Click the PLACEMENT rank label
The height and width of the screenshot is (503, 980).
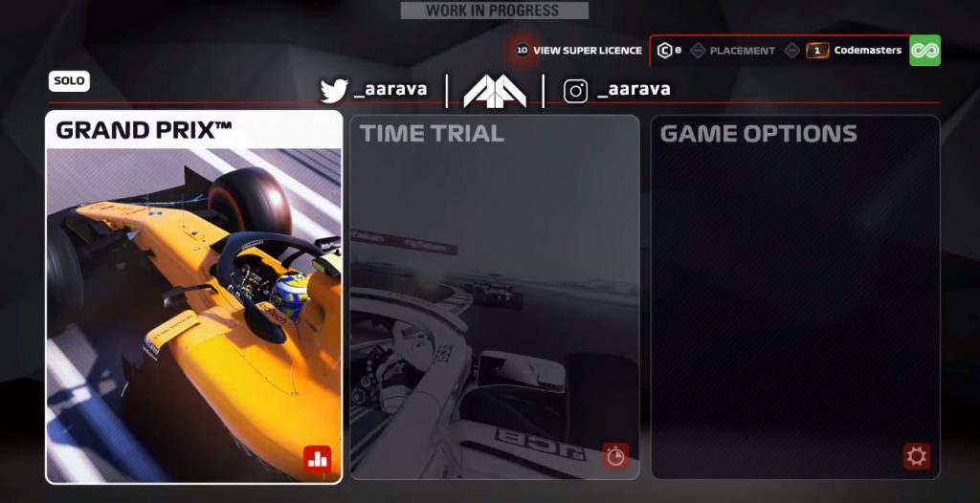point(743,51)
